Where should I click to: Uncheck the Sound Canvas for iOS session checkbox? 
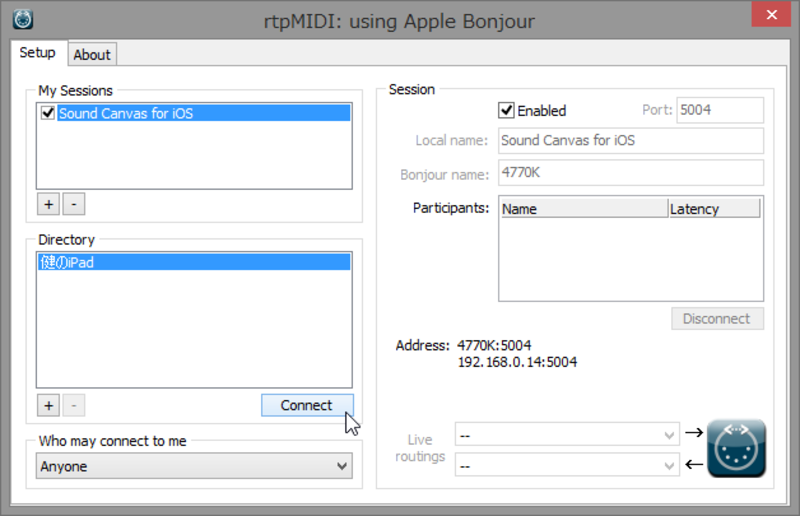[x=48, y=112]
